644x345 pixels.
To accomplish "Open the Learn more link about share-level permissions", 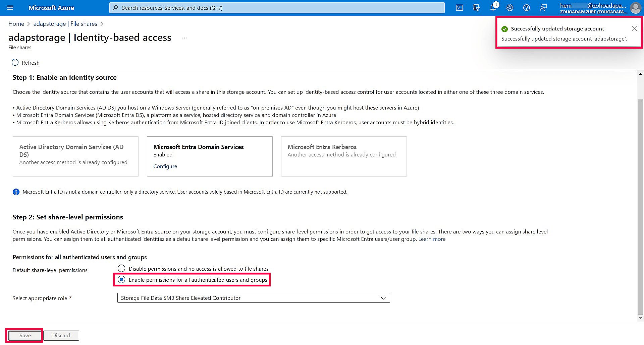I will [x=432, y=239].
